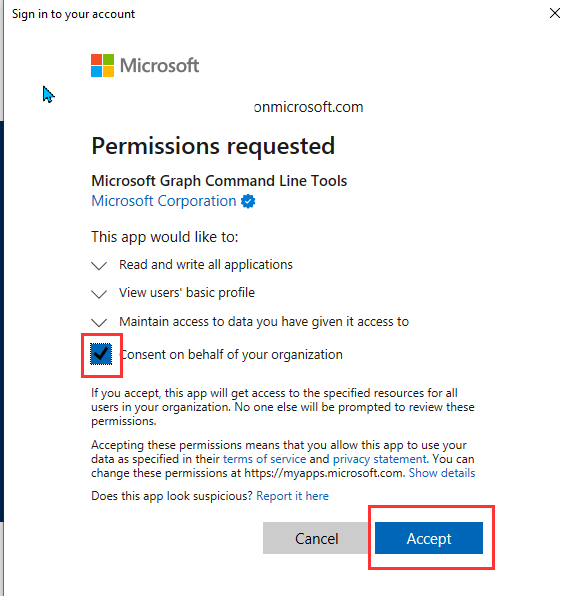Toggle Consent on behalf of your organization checkbox

point(101,354)
